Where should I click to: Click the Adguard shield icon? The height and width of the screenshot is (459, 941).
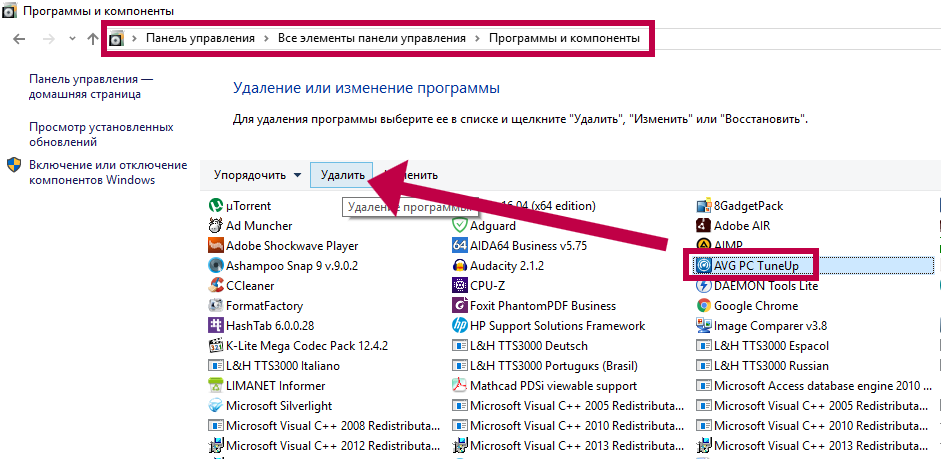460,226
